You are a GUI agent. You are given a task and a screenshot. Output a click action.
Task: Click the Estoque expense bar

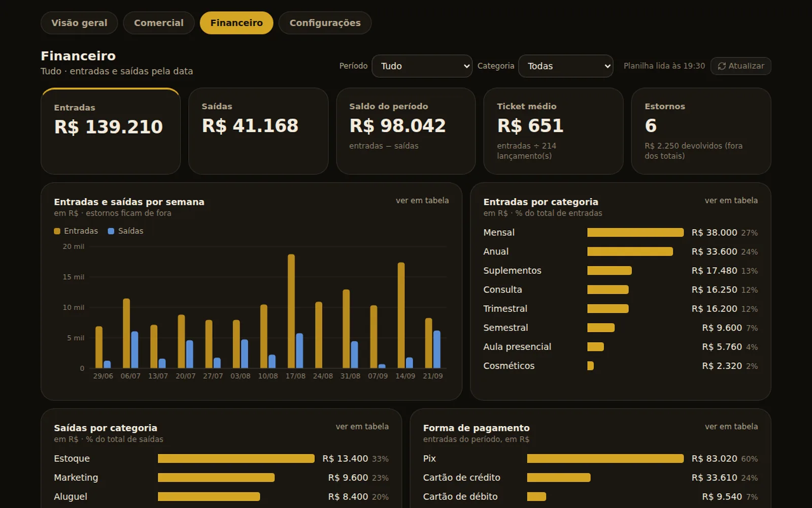(236, 459)
